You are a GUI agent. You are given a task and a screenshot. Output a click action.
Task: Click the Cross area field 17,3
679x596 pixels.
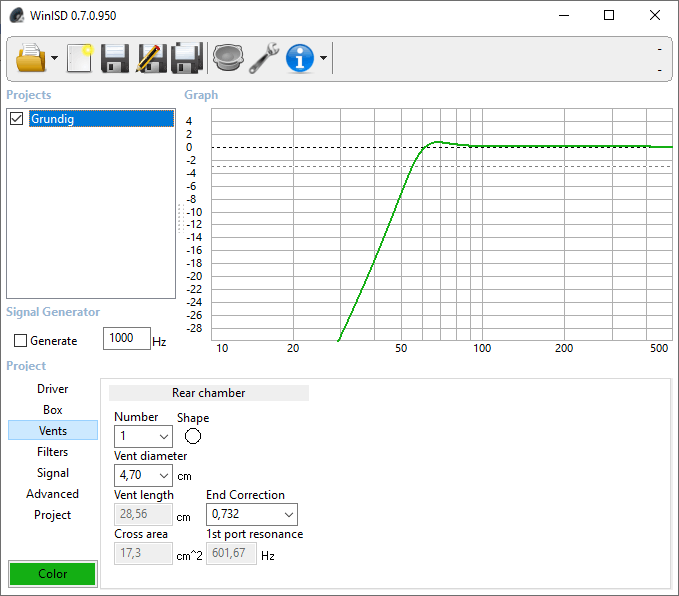pos(143,553)
